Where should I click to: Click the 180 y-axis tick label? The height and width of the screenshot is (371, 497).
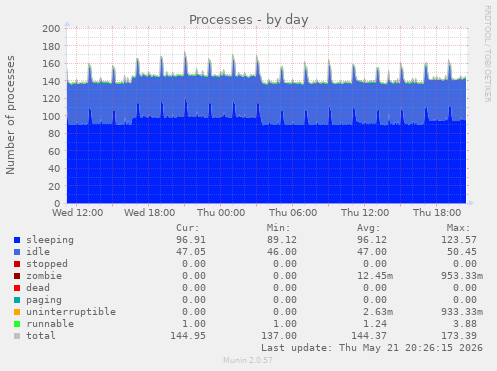(x=51, y=46)
